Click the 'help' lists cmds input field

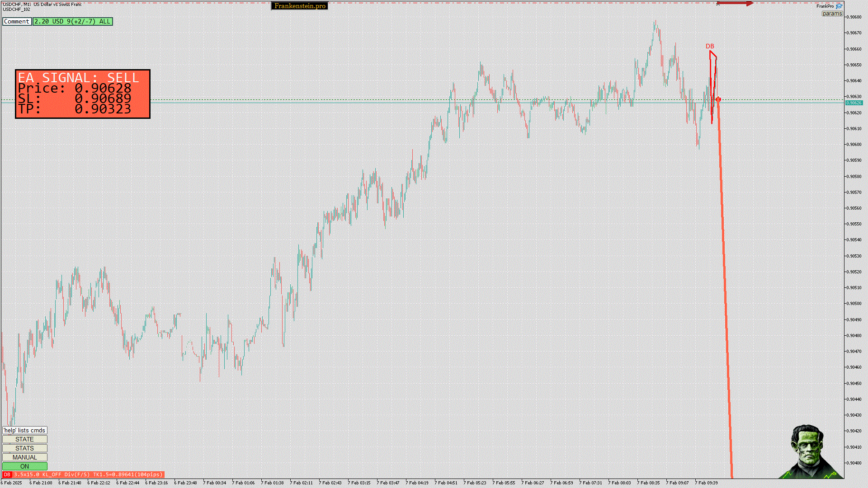[x=24, y=430]
